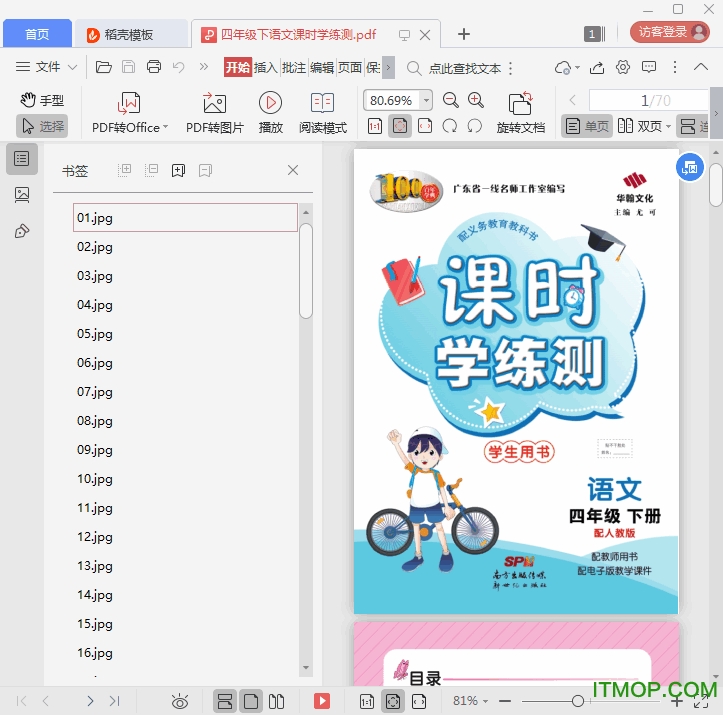Open the folder icon to open a file
The height and width of the screenshot is (715, 723).
[x=103, y=68]
